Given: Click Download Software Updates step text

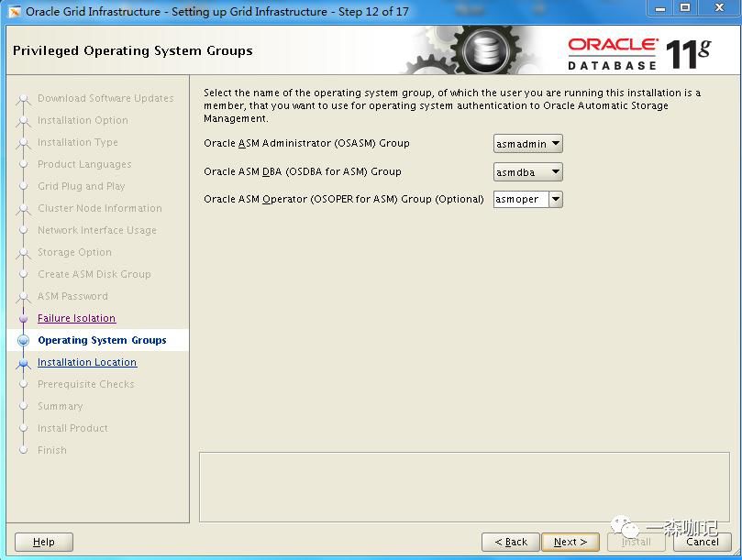Looking at the screenshot, I should click(x=105, y=98).
